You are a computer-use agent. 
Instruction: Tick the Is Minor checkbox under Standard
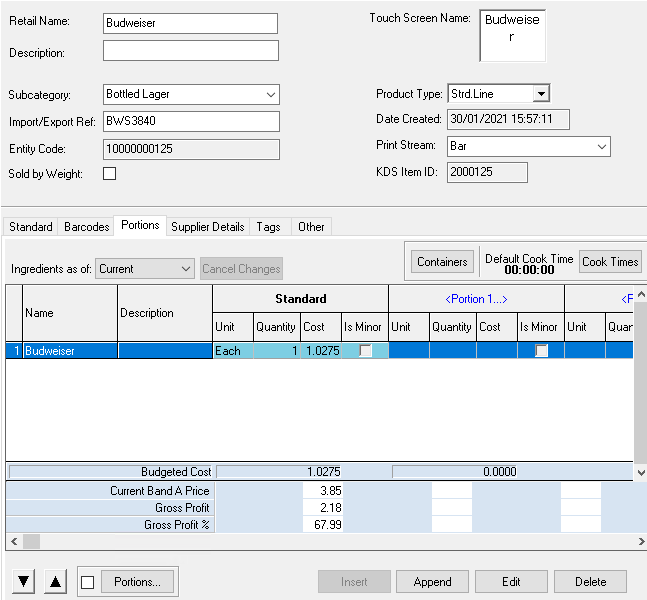pyautogui.click(x=366, y=351)
